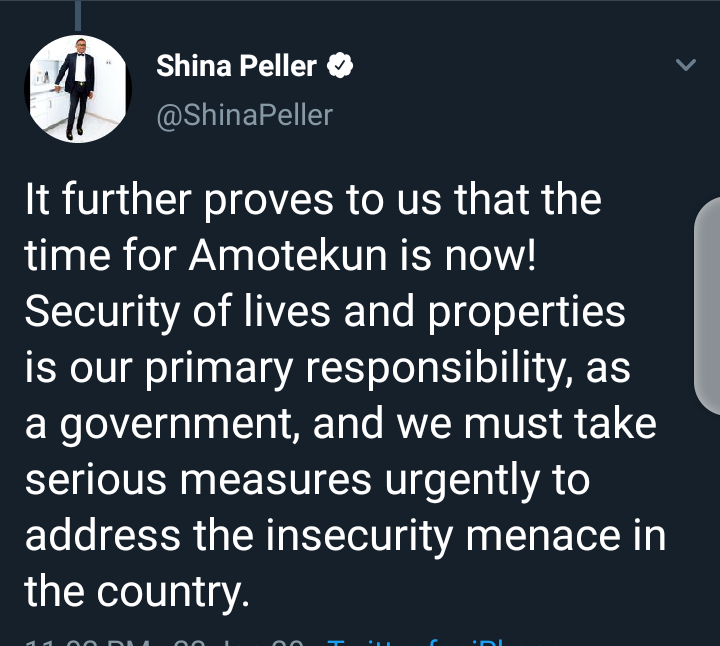Viewport: 720px width, 646px height.
Task: Click the phrase 'serious measures' in tweet
Action: tap(198, 480)
